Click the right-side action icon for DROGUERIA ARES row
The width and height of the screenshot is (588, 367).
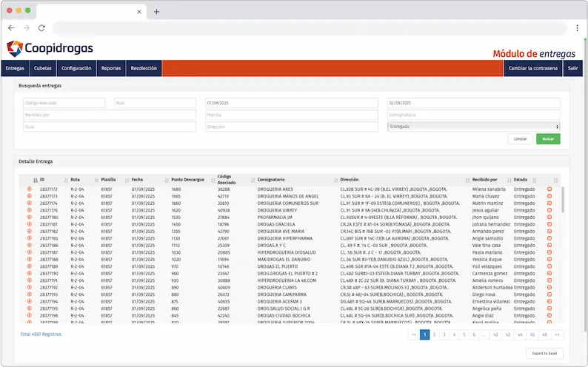(549, 189)
